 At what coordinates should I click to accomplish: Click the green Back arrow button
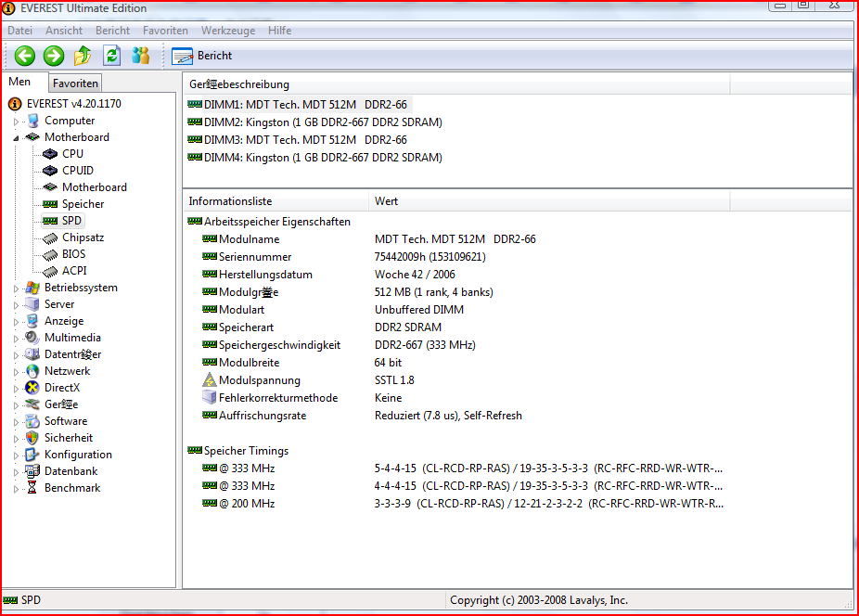click(25, 56)
